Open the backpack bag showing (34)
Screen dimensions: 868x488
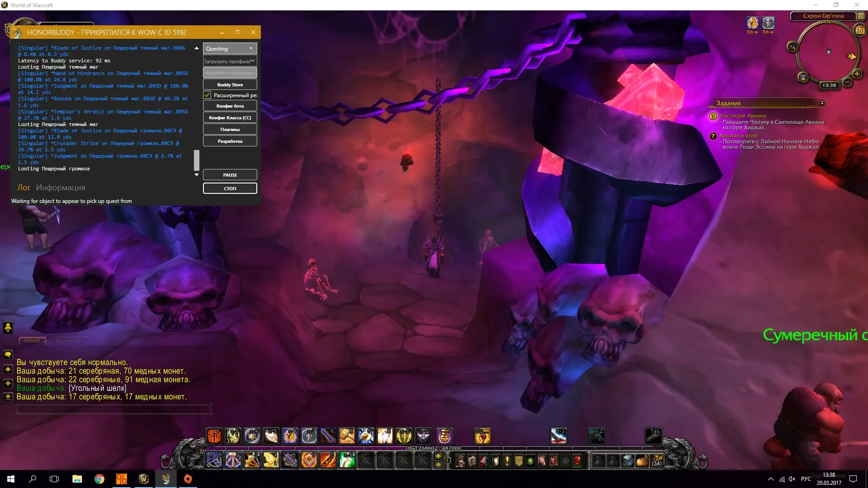coord(656,461)
